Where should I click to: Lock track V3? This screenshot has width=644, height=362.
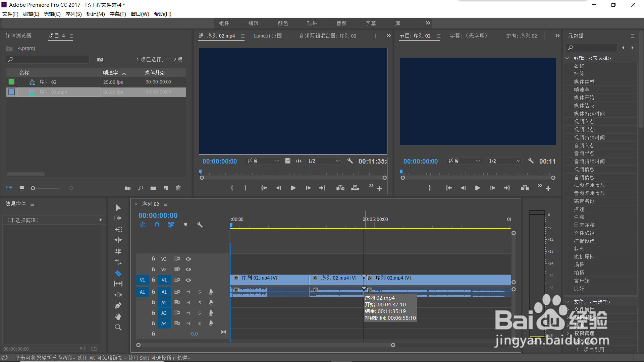tap(153, 259)
